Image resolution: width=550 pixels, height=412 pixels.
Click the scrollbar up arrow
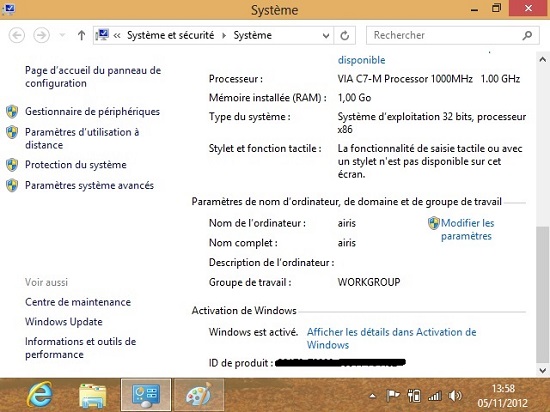[543, 60]
